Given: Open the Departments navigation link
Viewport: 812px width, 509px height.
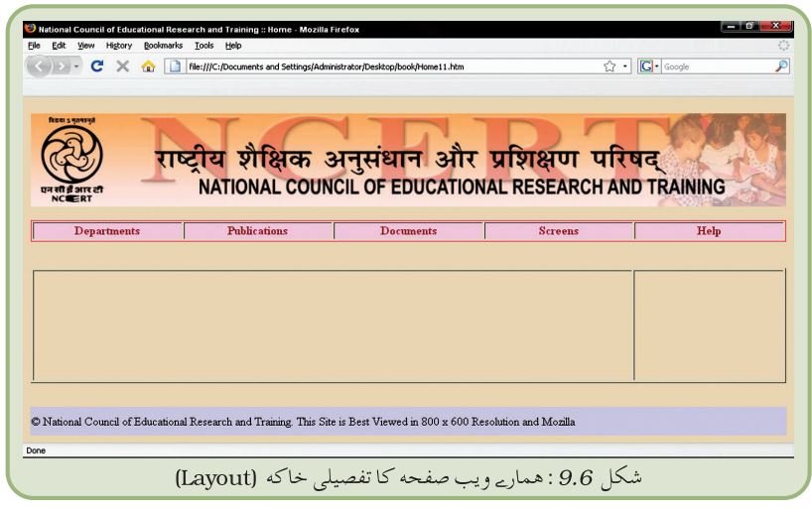Looking at the screenshot, I should [x=107, y=231].
